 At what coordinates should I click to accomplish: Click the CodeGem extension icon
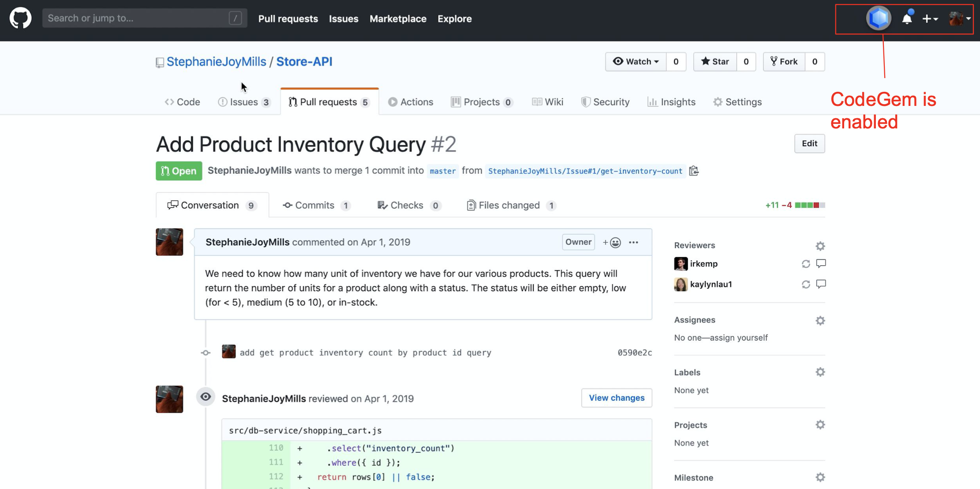(878, 18)
